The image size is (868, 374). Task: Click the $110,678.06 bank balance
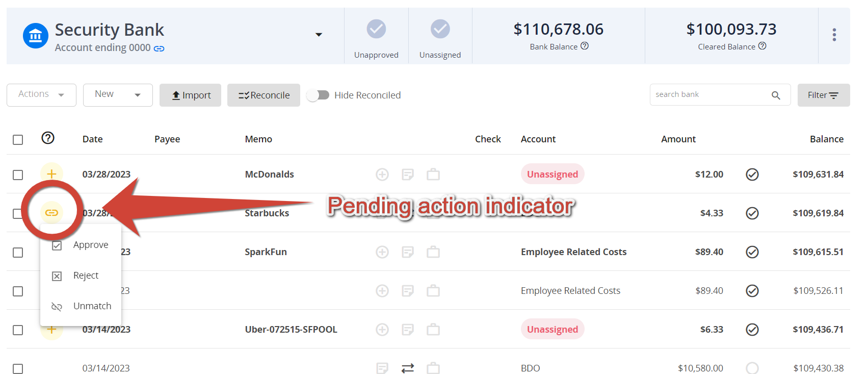point(558,29)
